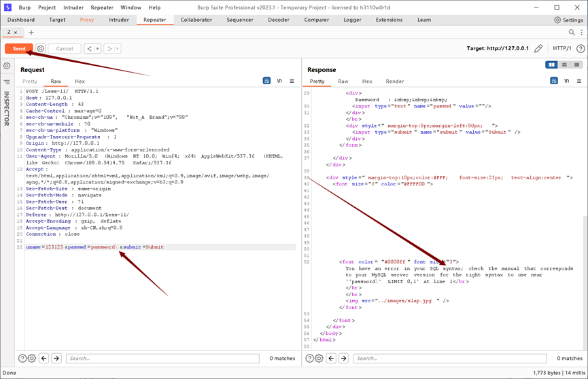Open the Help menu
The width and height of the screenshot is (588, 379).
(154, 7)
